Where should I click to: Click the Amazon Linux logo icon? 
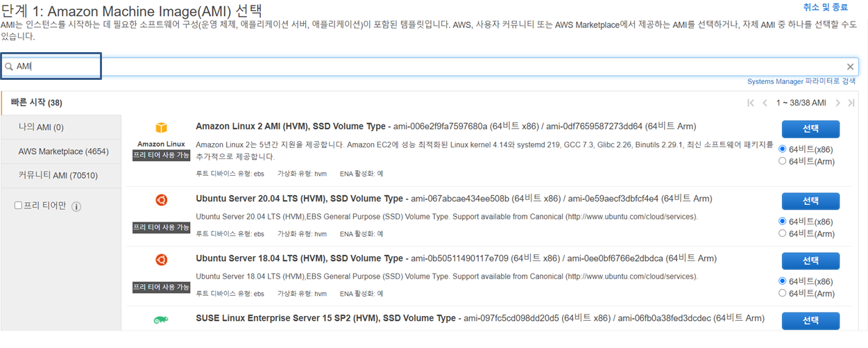point(161,128)
